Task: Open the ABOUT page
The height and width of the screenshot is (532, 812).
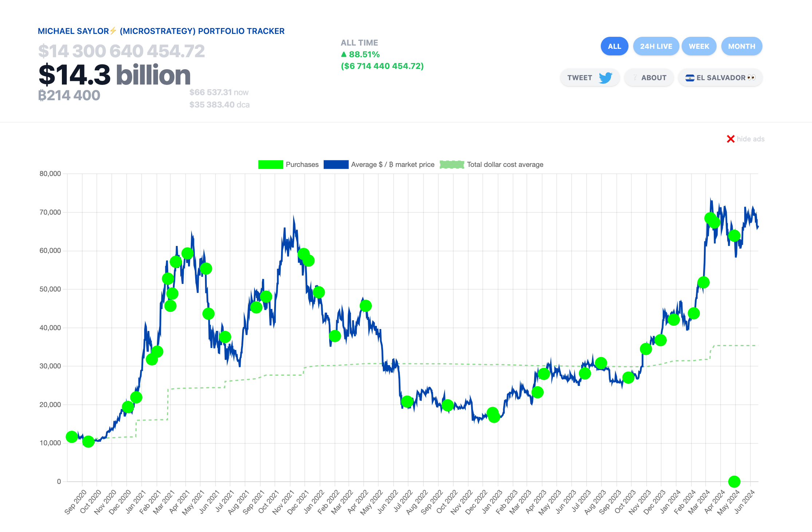Action: [x=649, y=78]
